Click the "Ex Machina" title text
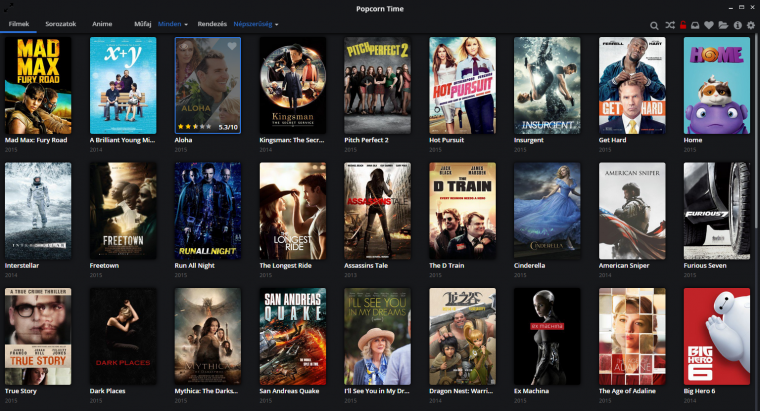Image resolution: width=760 pixels, height=411 pixels. (531, 391)
